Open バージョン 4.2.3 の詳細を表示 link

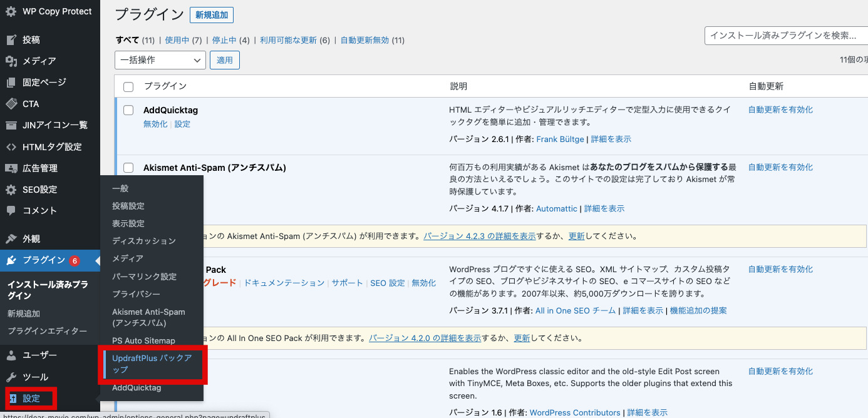tap(480, 237)
